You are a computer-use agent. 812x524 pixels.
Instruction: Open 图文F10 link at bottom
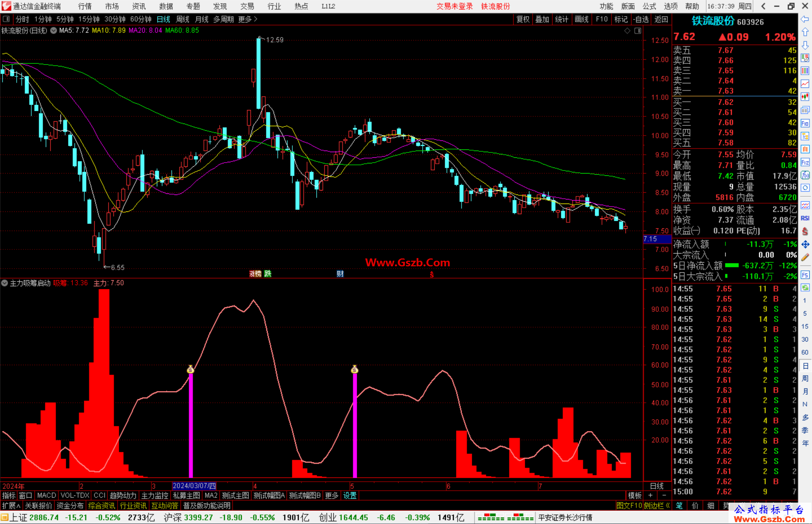pos(629,506)
